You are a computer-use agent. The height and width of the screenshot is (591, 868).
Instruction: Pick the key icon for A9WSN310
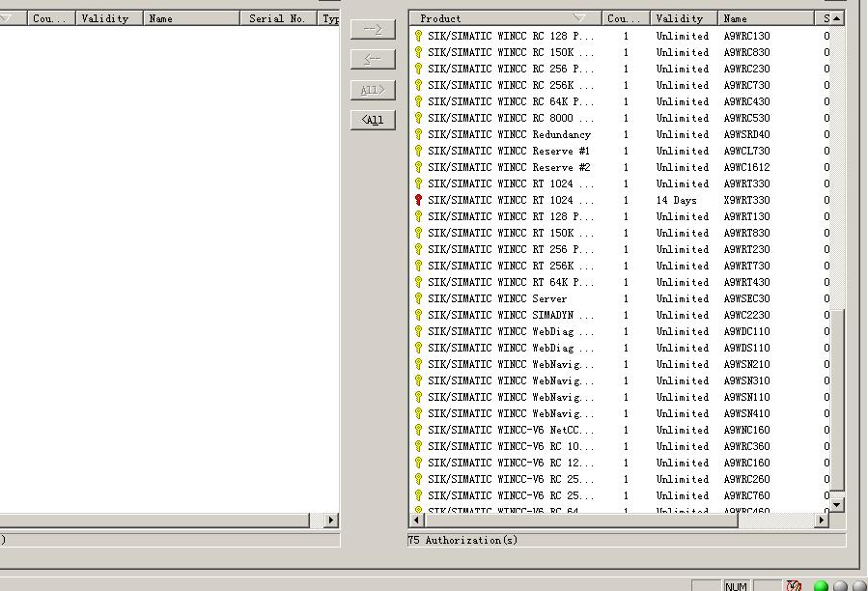pos(418,380)
